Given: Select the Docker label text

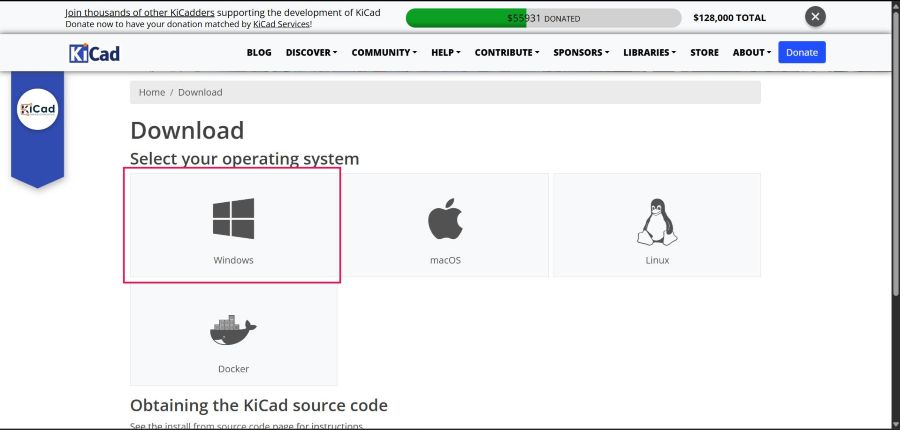Looking at the screenshot, I should click(x=233, y=369).
